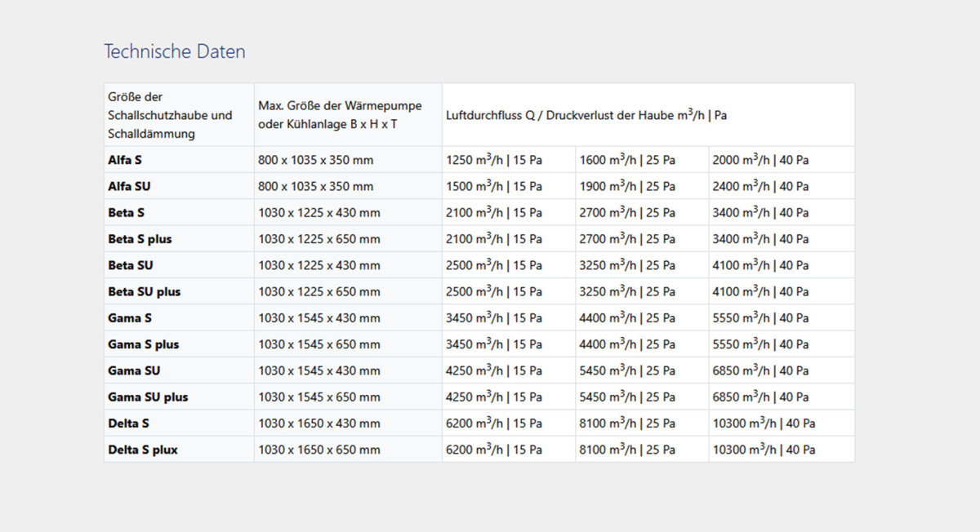Viewport: 980px width, 532px height.
Task: Select the 1600 m³/h | 25 Pa cell
Action: (627, 160)
